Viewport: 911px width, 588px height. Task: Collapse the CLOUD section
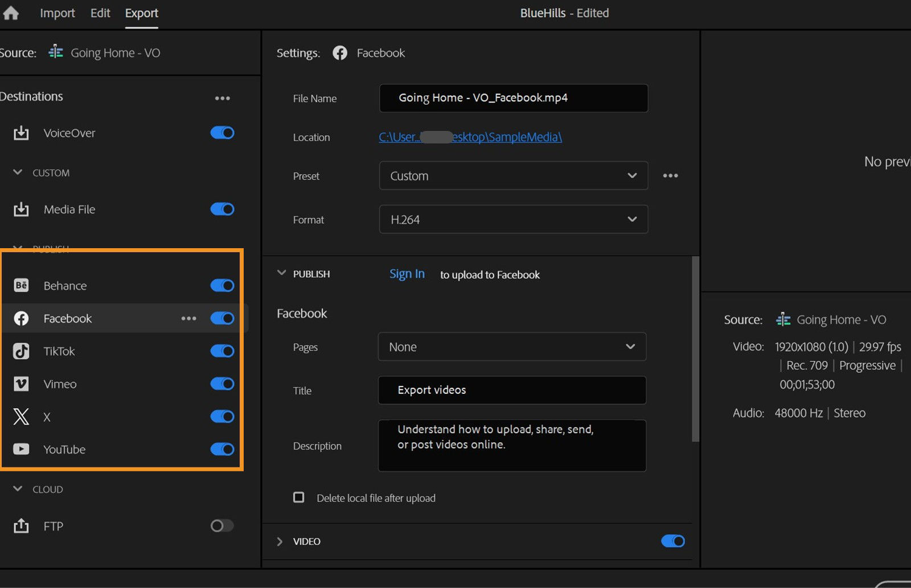pyautogui.click(x=17, y=488)
